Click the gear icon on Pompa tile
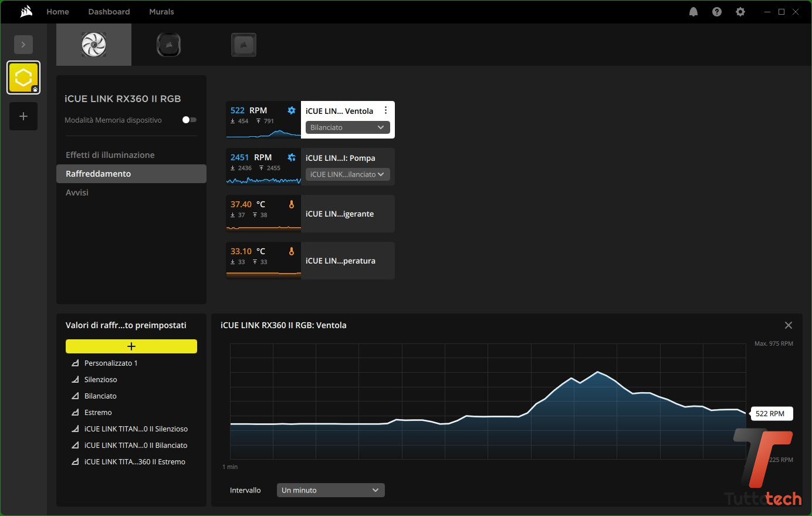This screenshot has width=812, height=516. click(x=292, y=157)
